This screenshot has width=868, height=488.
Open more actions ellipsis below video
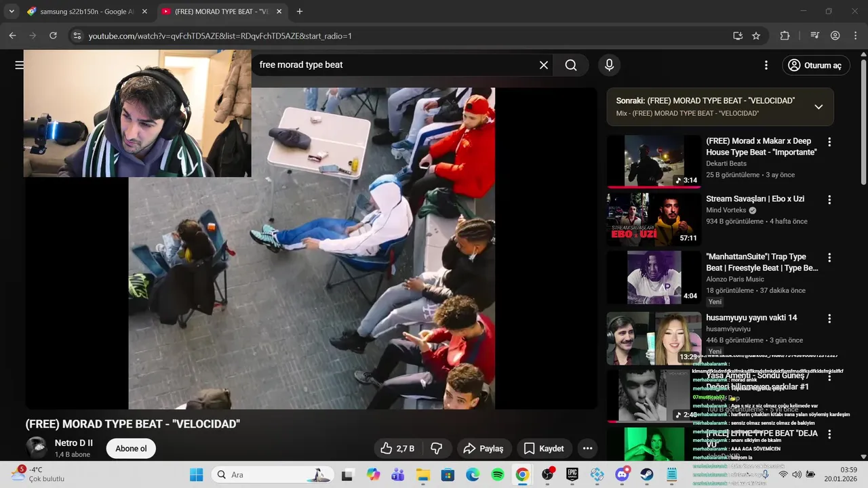[x=587, y=449]
